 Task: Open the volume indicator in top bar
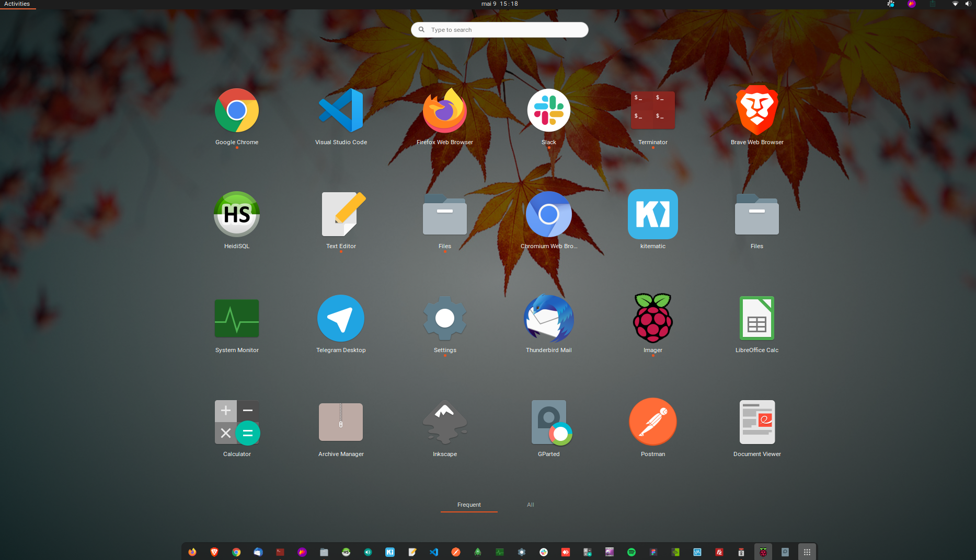pyautogui.click(x=968, y=4)
